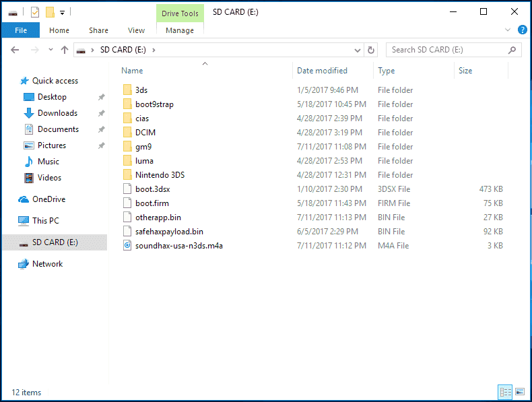Click the pin icon next to Documents
Image resolution: width=532 pixels, height=402 pixels.
pyautogui.click(x=101, y=129)
